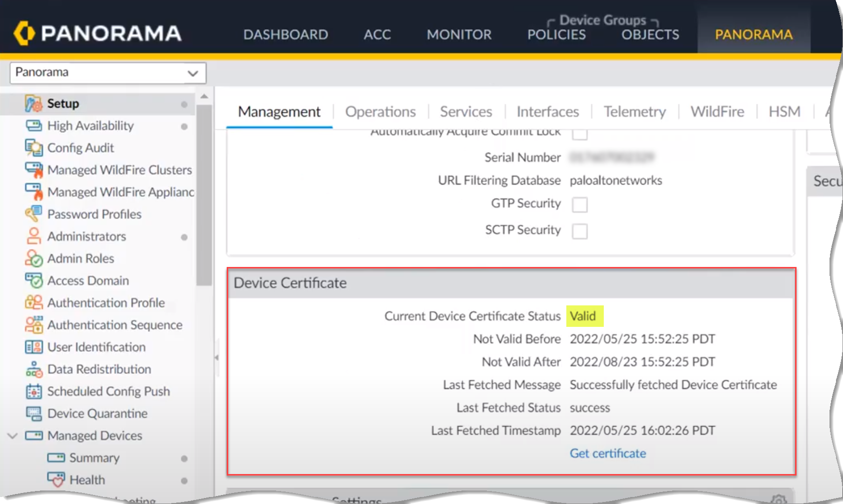This screenshot has width=843, height=504.
Task: Click the Administrators person icon
Action: click(x=33, y=237)
